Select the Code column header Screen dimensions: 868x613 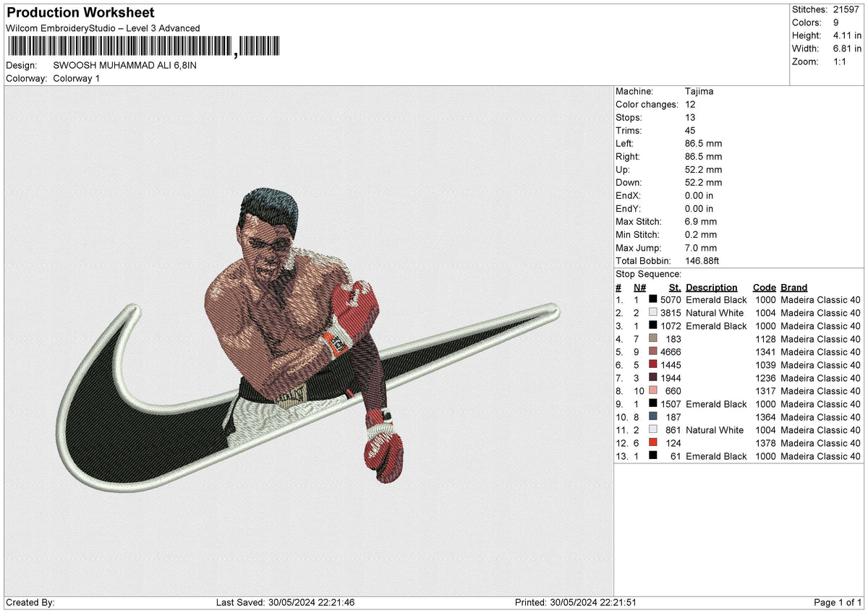[x=764, y=288]
